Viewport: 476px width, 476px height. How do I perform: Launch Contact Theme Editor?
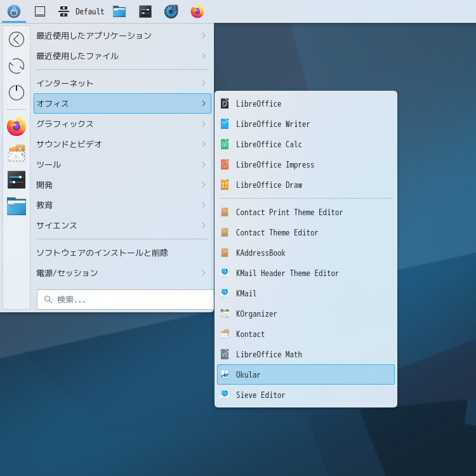(x=306, y=232)
